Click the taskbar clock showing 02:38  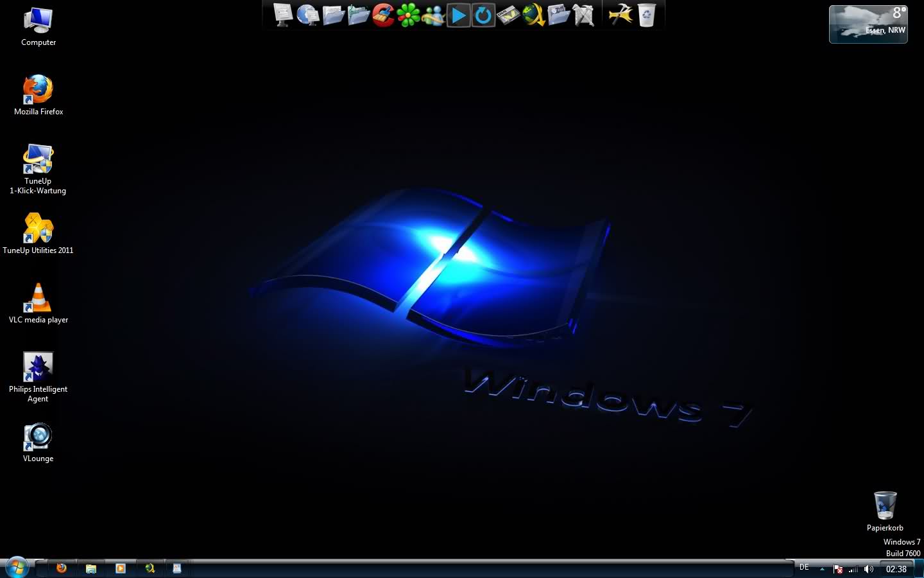pyautogui.click(x=896, y=569)
